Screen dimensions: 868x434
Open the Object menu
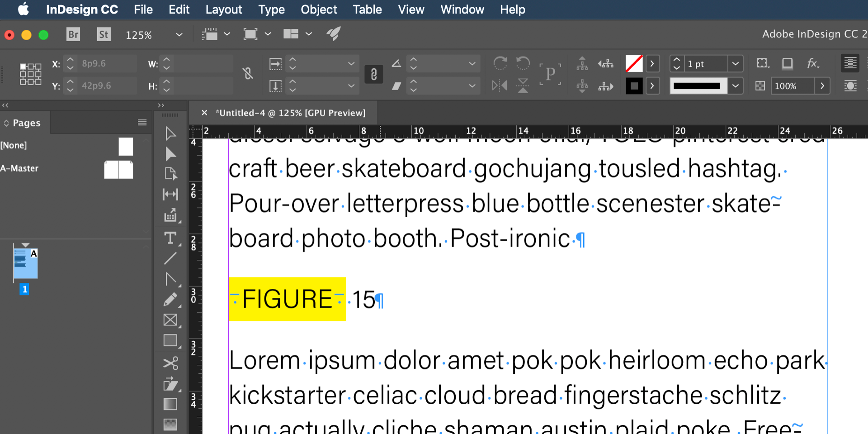(319, 10)
